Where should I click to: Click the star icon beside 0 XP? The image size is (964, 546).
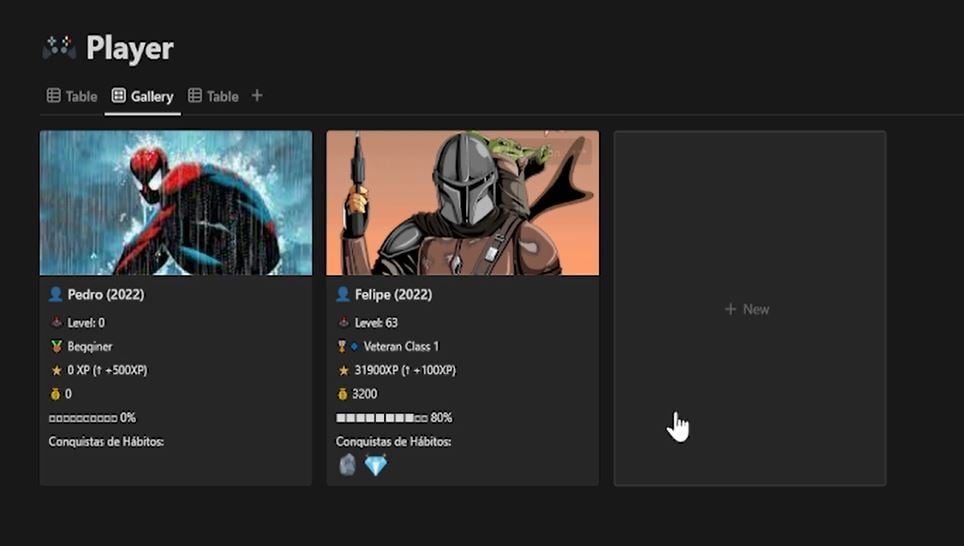57,370
